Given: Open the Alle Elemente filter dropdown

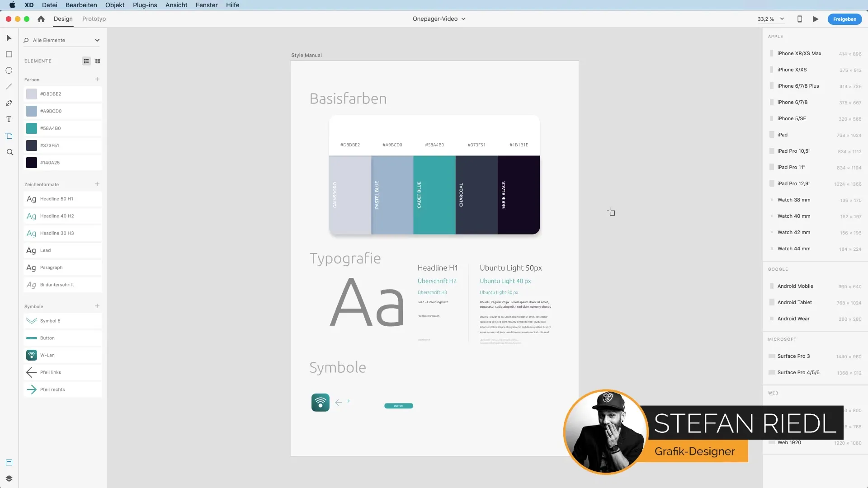Looking at the screenshot, I should (62, 40).
